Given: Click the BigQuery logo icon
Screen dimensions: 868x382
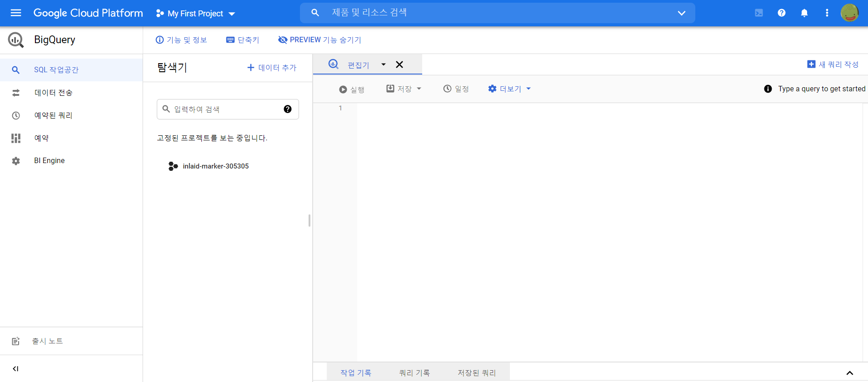Looking at the screenshot, I should pyautogui.click(x=16, y=40).
